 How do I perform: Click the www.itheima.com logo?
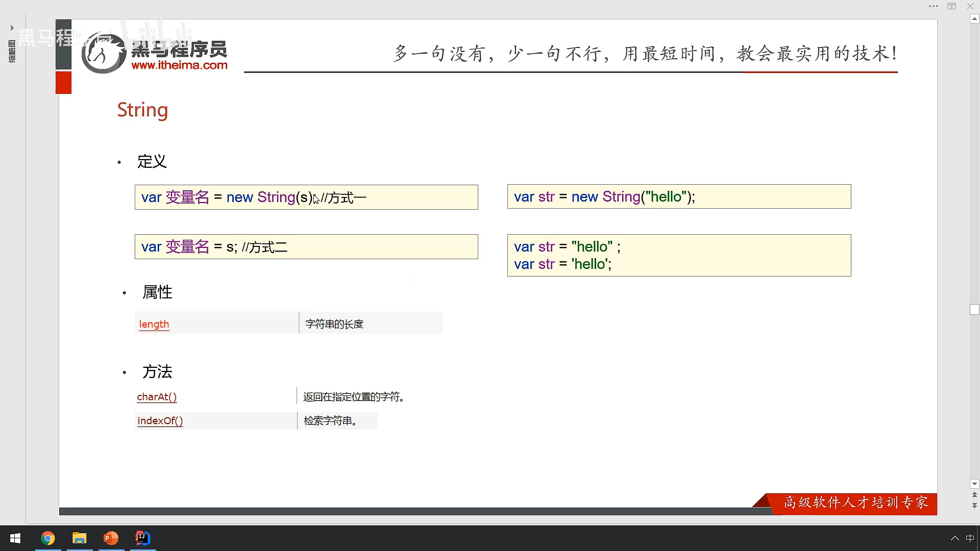point(179,65)
